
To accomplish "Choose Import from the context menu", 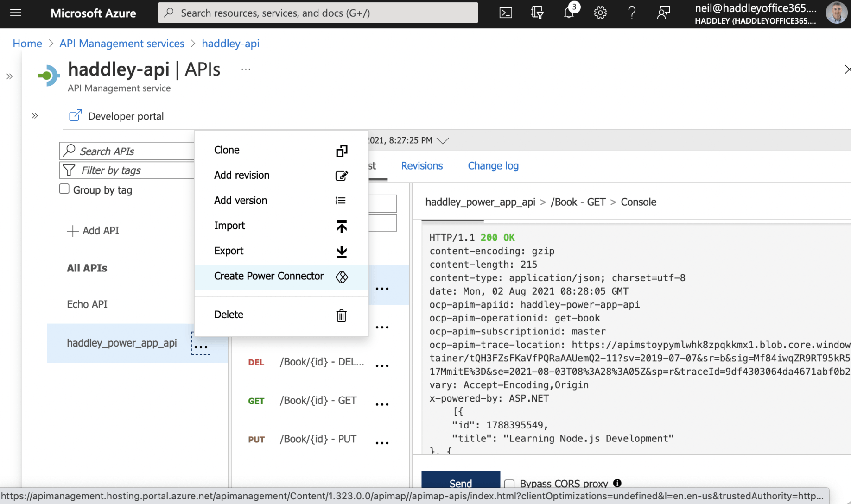I will pos(281,226).
